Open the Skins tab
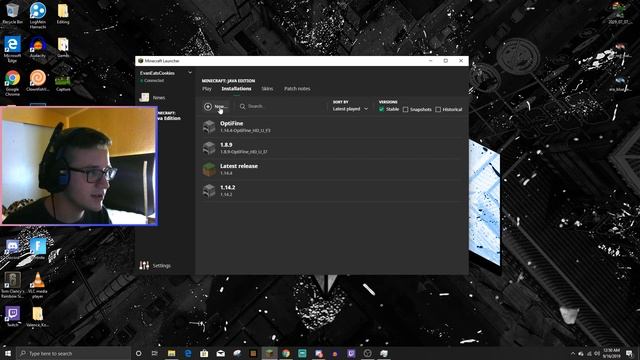This screenshot has height=360, width=640. [267, 89]
